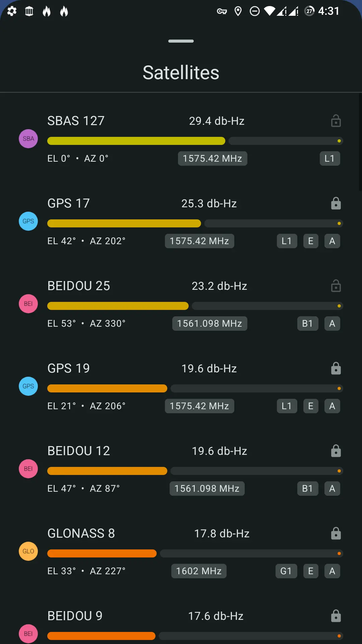The image size is (362, 644).
Task: Tap the L1 chip on SBAS 127
Action: tap(329, 158)
